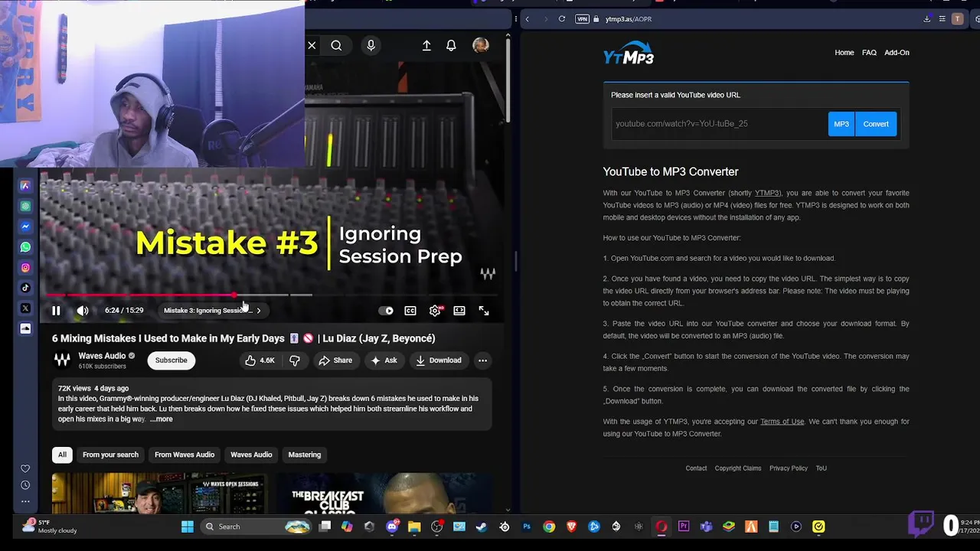
Task: Select the Mastering chip
Action: (305, 455)
